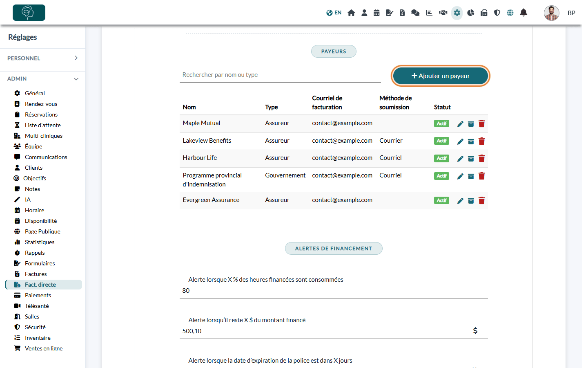Open Rendez-vous settings
The height and width of the screenshot is (368, 588).
pos(41,104)
